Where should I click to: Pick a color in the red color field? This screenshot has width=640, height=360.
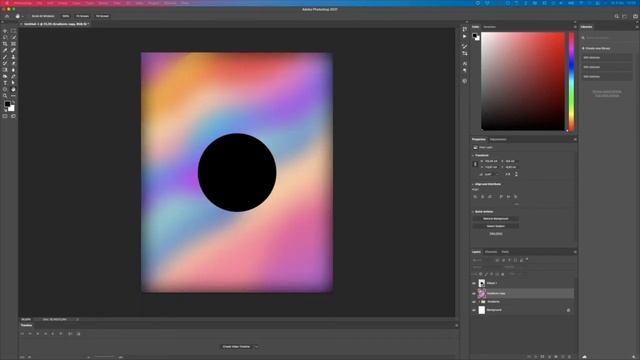coord(523,81)
